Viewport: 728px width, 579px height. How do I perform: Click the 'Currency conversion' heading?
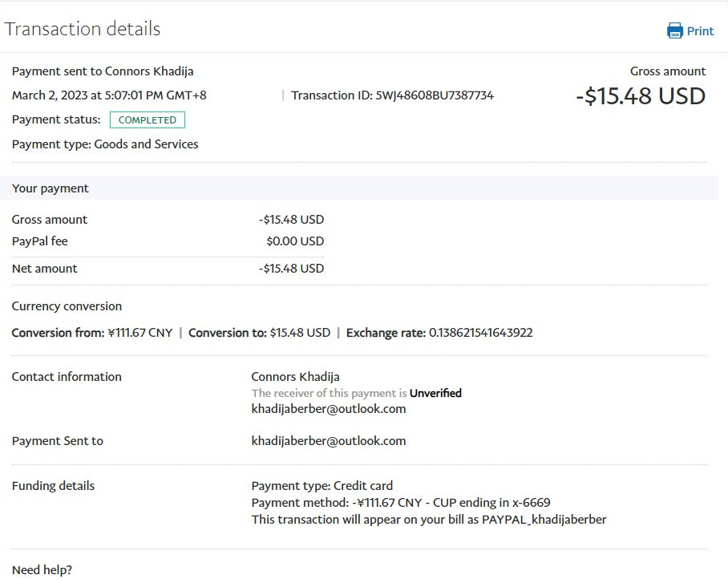point(67,306)
